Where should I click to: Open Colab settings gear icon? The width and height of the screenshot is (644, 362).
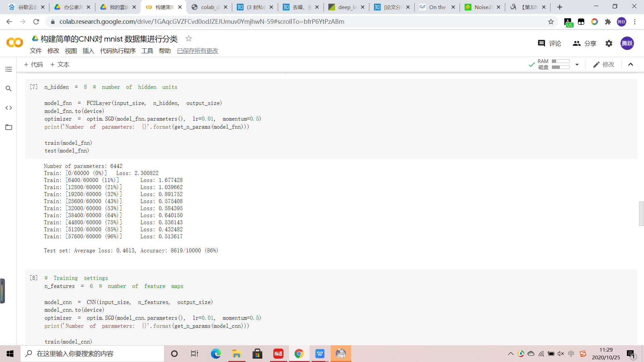click(x=609, y=43)
